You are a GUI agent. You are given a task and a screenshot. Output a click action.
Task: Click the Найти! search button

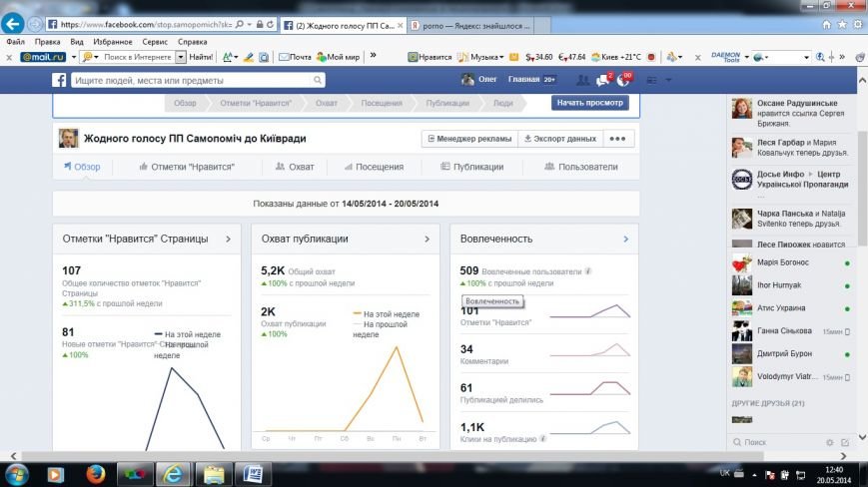[201, 57]
